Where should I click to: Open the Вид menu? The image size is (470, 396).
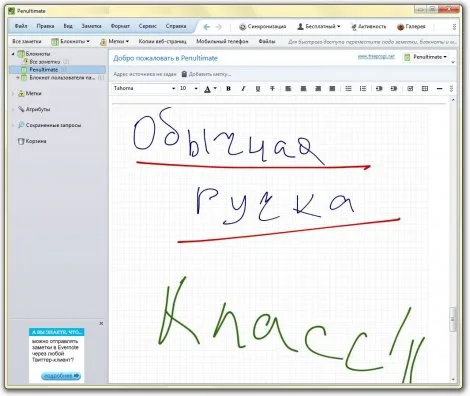[68, 26]
